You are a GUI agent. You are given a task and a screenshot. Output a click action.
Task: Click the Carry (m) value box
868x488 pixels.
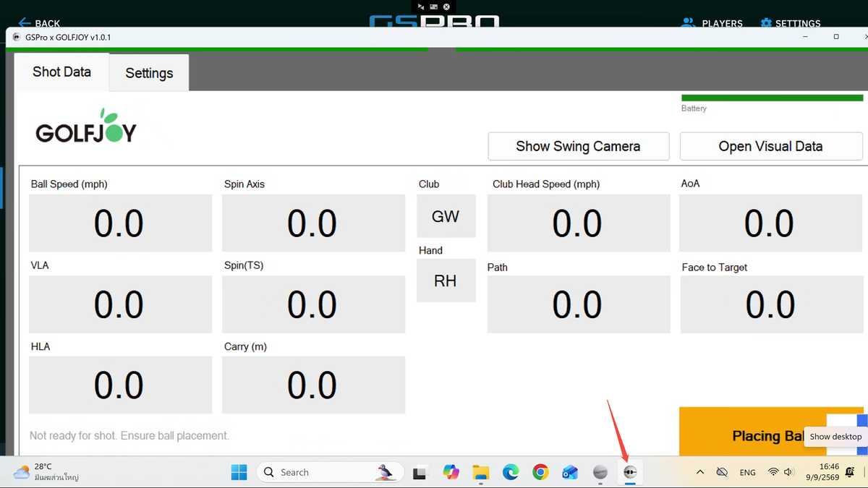[313, 385]
